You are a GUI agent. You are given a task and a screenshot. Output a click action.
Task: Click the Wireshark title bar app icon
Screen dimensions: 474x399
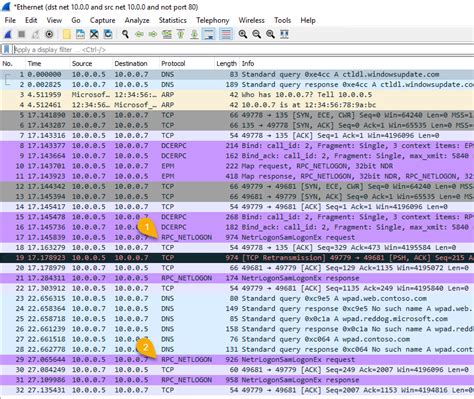pyautogui.click(x=6, y=6)
